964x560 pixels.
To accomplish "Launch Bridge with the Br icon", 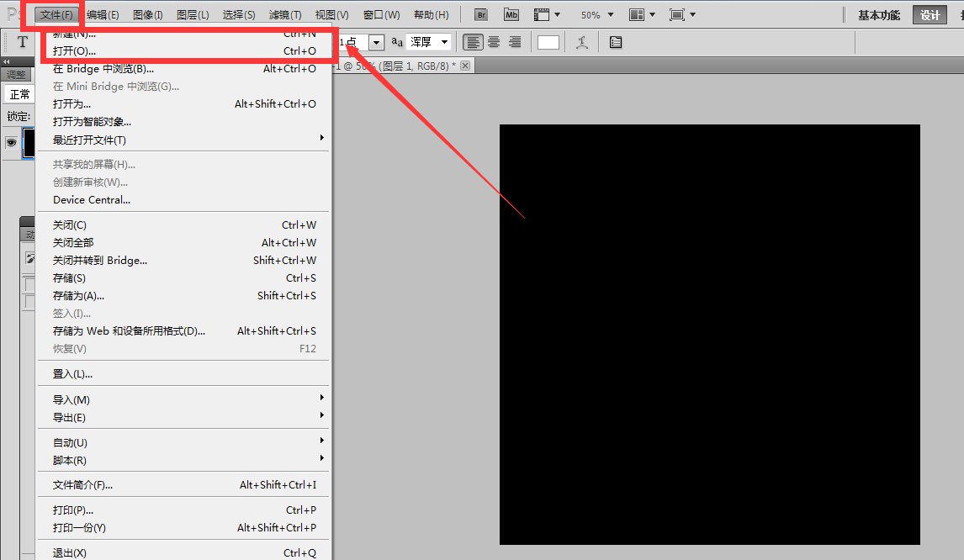I will [x=480, y=15].
